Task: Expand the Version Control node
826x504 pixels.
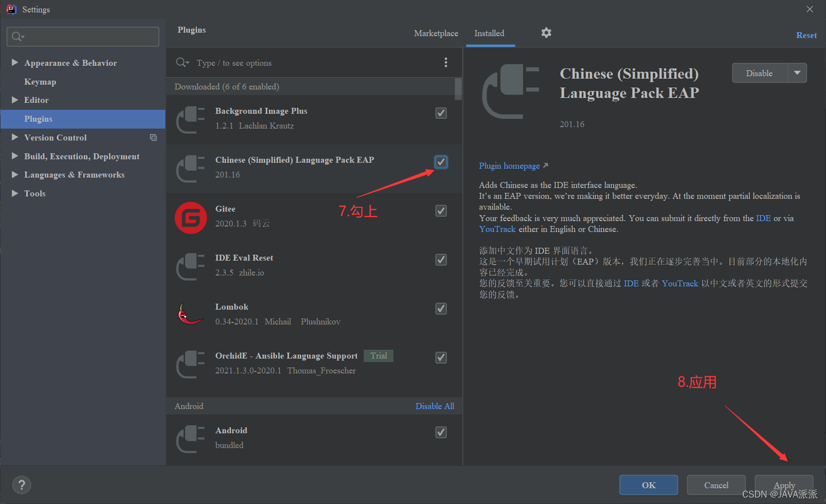Action: click(x=15, y=137)
